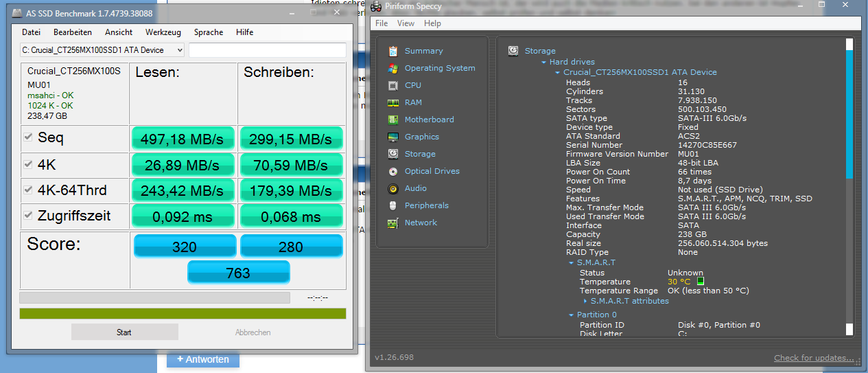
Task: Click the green total progress bar
Action: [x=183, y=313]
